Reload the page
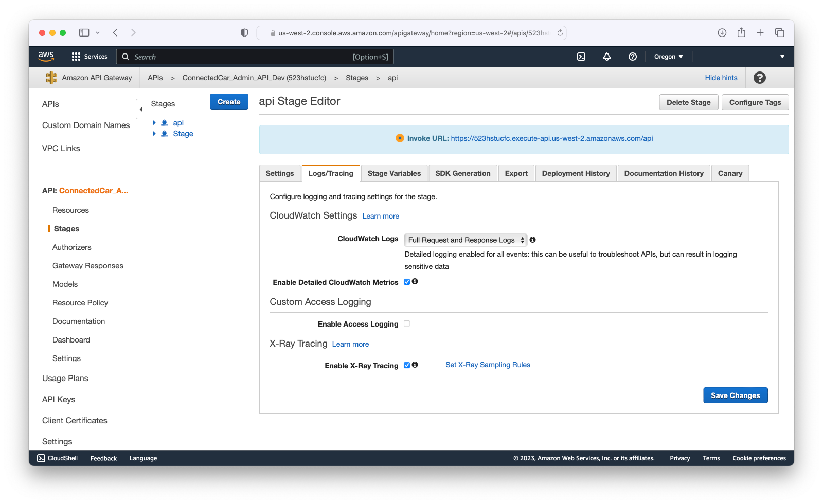 tap(560, 33)
